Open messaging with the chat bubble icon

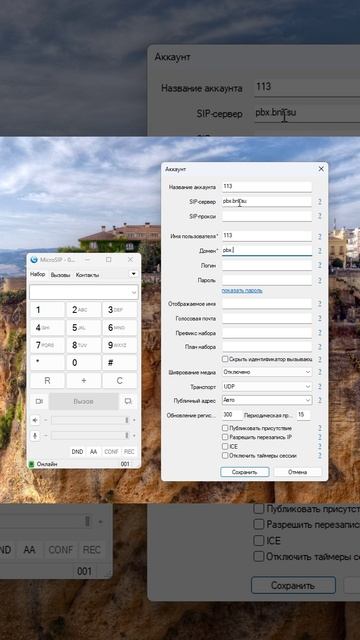128,401
